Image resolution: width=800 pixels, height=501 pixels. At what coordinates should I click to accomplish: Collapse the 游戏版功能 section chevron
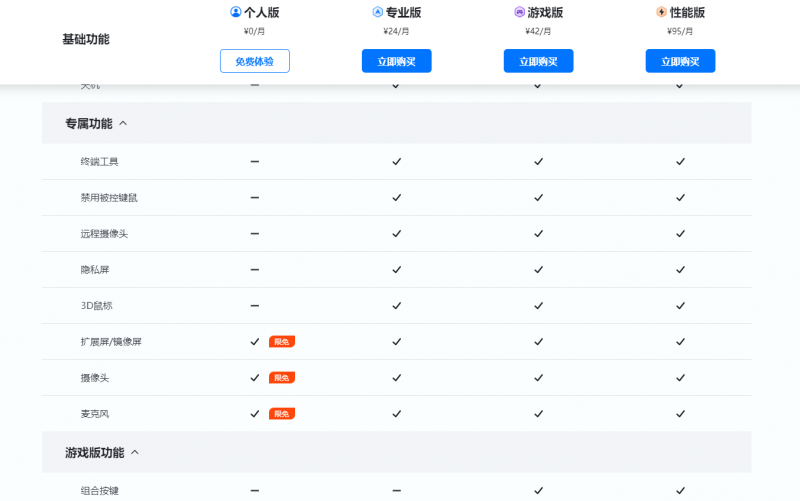[135, 453]
